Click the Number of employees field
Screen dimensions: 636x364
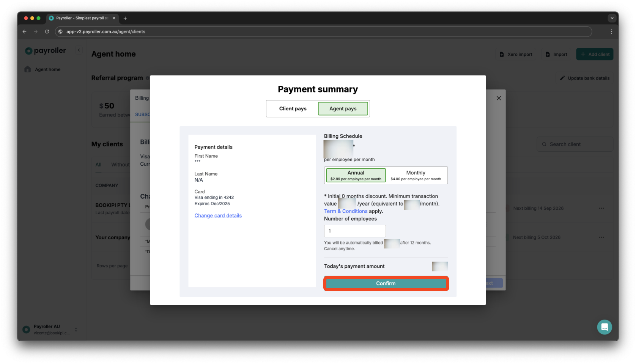(354, 231)
